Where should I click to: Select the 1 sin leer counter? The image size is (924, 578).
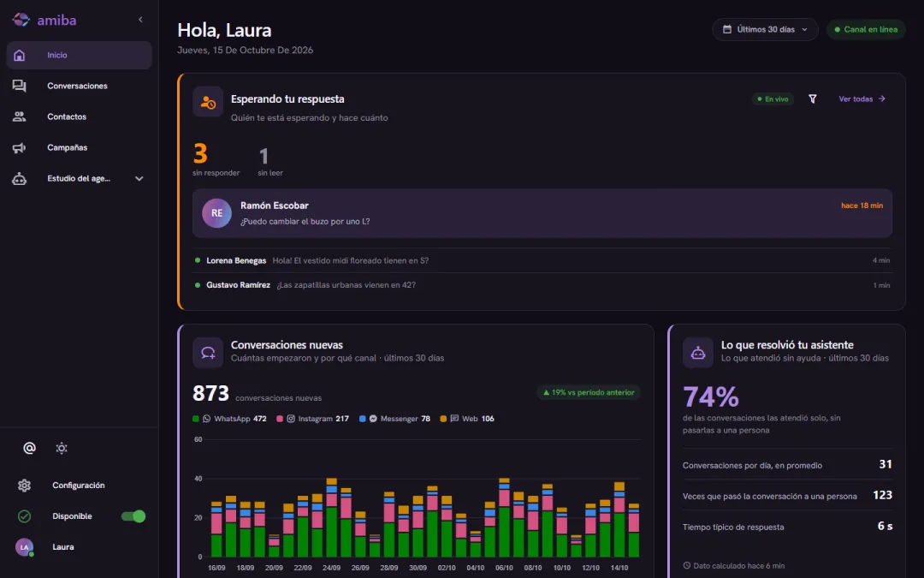click(x=269, y=161)
